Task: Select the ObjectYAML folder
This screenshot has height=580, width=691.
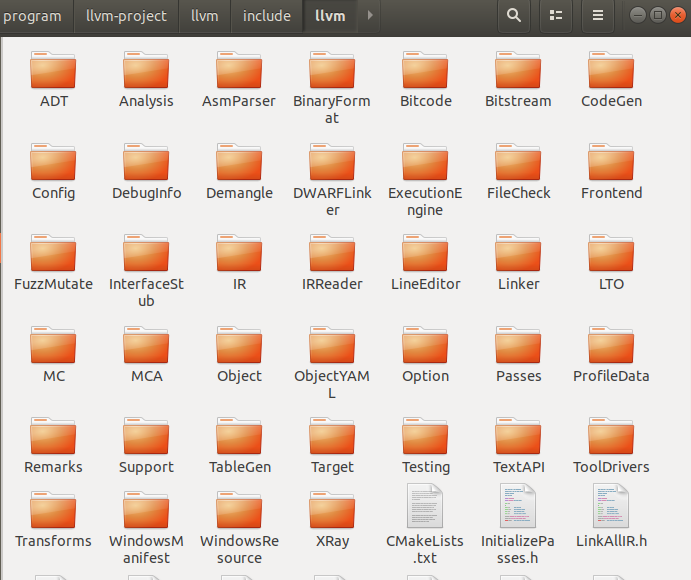Action: [332, 363]
